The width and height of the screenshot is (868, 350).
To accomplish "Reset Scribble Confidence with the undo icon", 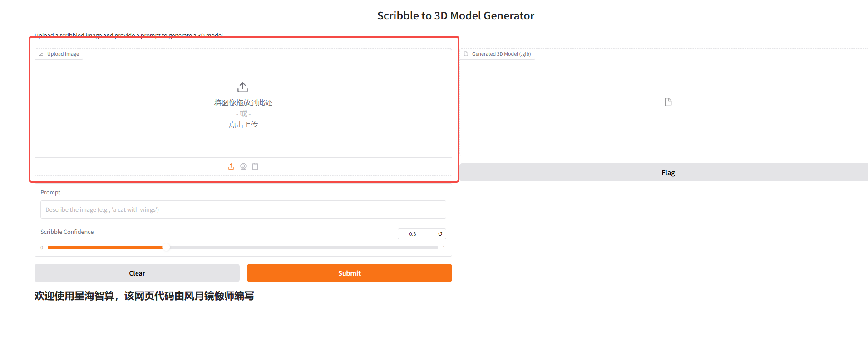I will pos(440,234).
